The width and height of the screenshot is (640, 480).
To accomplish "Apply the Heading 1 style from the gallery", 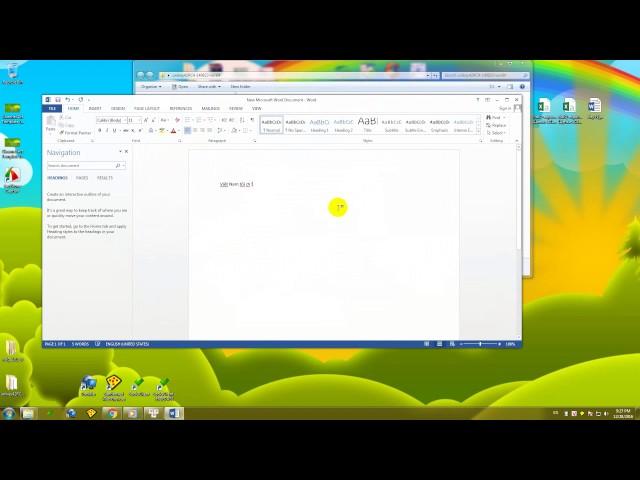I will click(x=319, y=125).
